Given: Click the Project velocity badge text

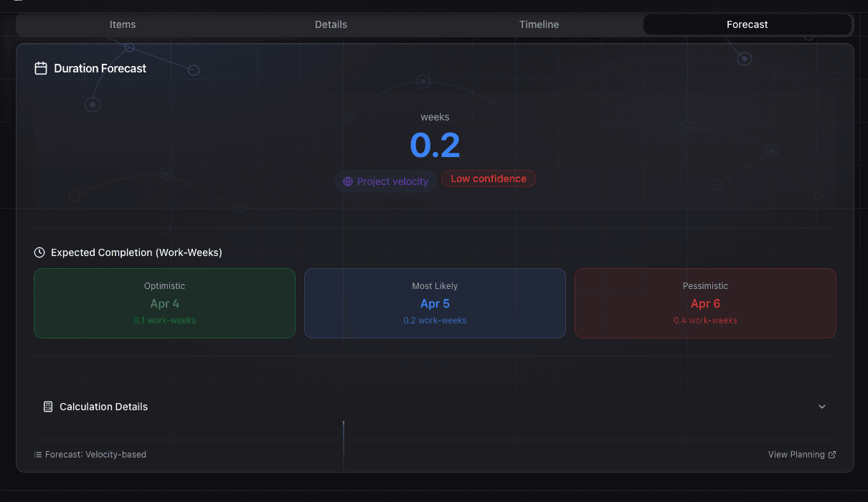Looking at the screenshot, I should click(x=392, y=181).
